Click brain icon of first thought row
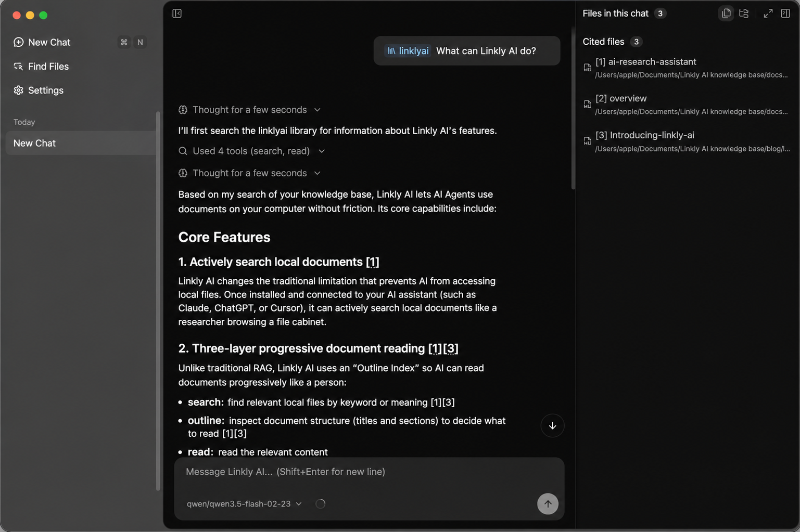Image resolution: width=800 pixels, height=532 pixels. [183, 110]
